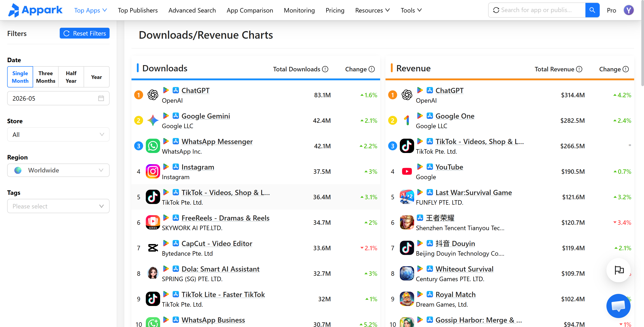Select Half Year date range

pos(71,77)
